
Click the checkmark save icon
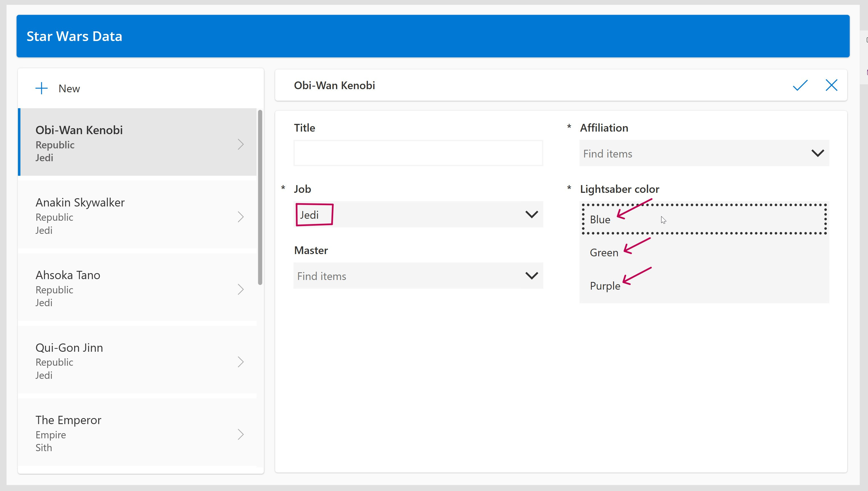(x=800, y=85)
